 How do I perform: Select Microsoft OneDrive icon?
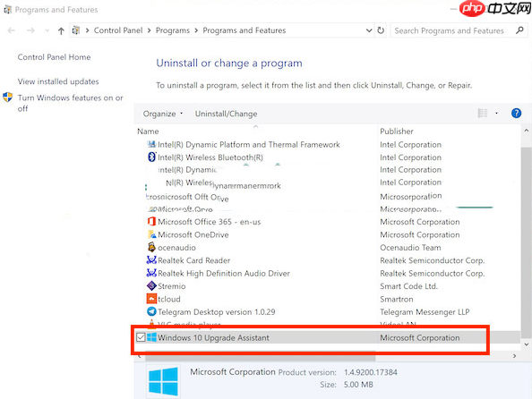151,234
